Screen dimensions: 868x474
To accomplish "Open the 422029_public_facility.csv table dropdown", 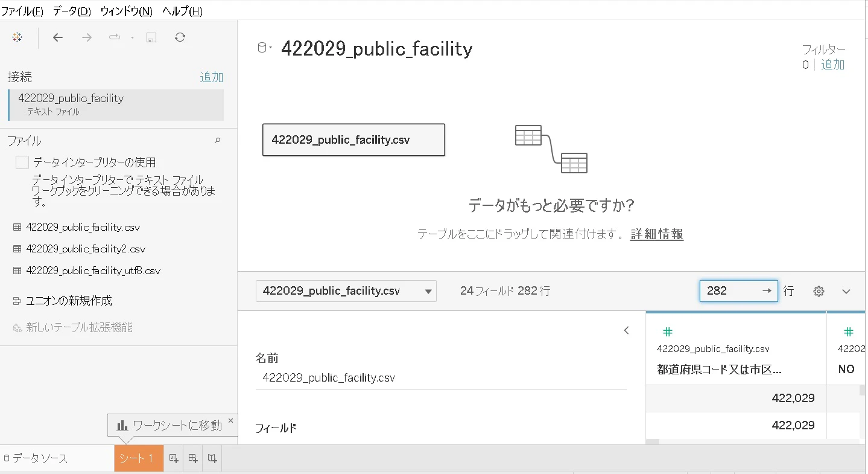I will [346, 291].
